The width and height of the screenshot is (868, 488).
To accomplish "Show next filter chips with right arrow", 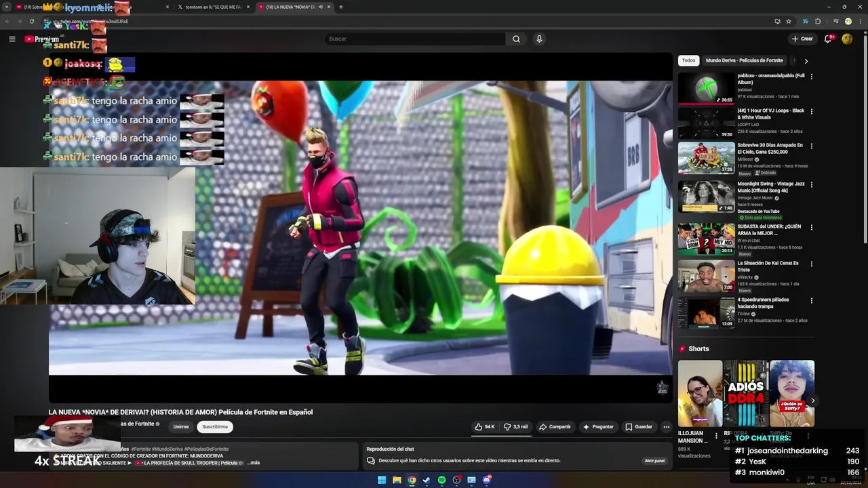I will (x=806, y=61).
